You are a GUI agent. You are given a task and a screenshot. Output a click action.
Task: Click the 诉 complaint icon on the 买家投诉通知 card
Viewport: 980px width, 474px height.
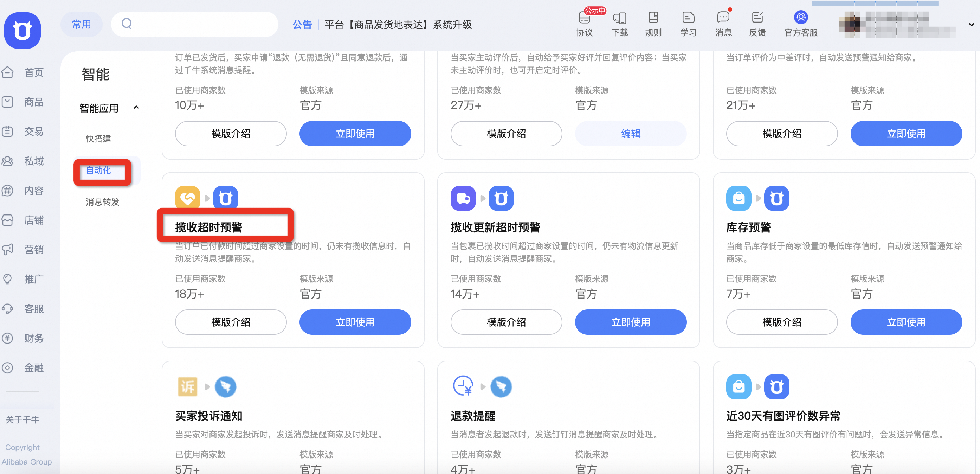point(188,386)
